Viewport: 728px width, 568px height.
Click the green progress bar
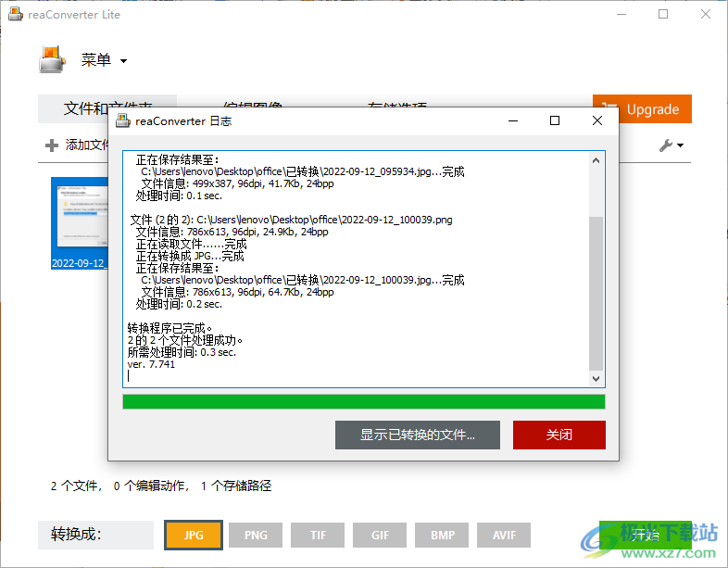click(363, 402)
